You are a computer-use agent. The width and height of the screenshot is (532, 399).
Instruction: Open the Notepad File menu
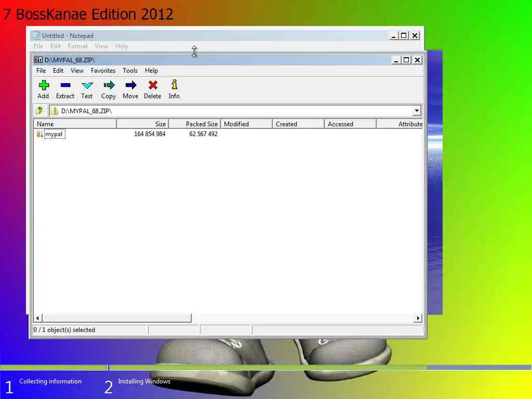coord(38,46)
